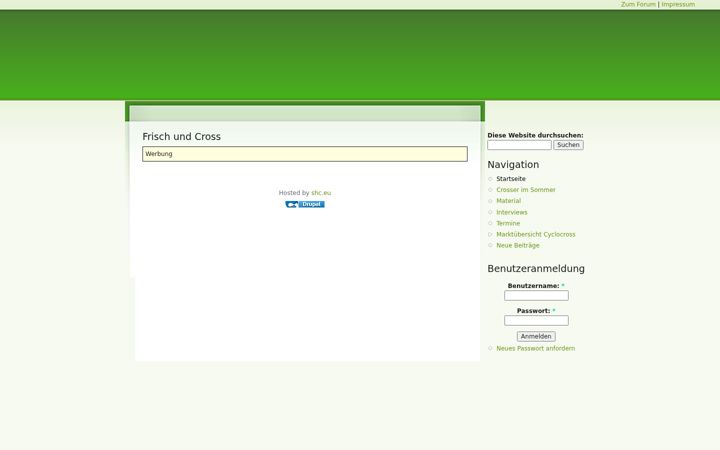Follow the shc.eu hosting link
Screen dimensions: 720x450
click(x=321, y=193)
